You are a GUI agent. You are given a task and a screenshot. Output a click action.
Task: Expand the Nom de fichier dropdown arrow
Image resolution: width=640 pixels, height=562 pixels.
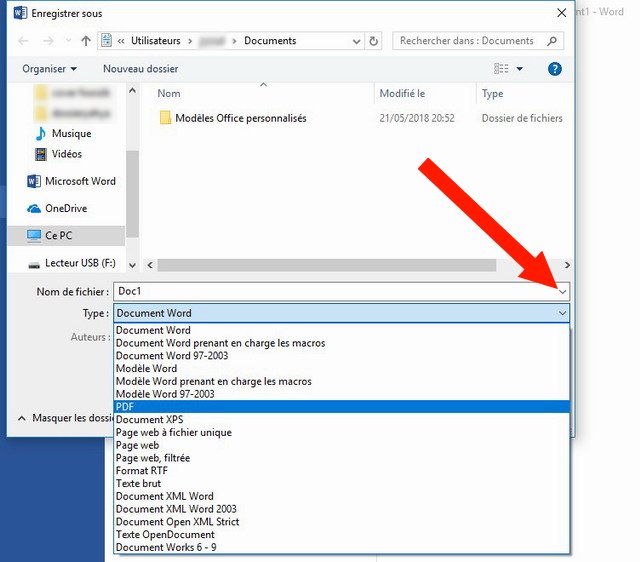[x=562, y=291]
